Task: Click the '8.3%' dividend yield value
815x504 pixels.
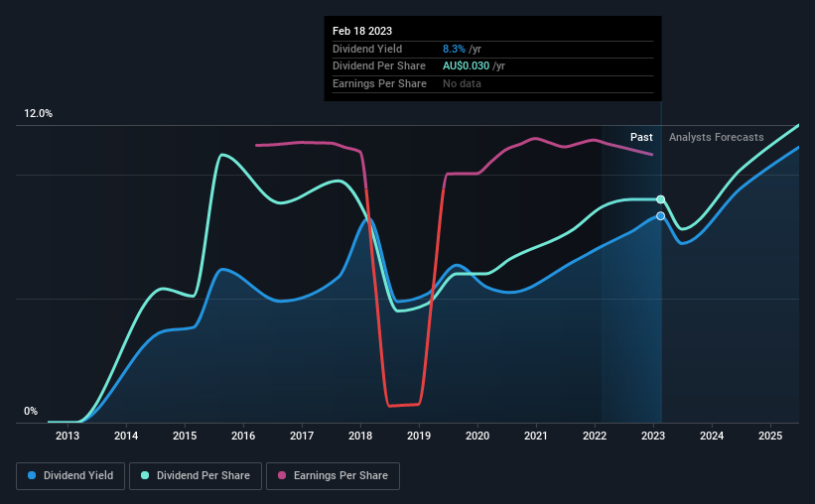Action: 454,49
